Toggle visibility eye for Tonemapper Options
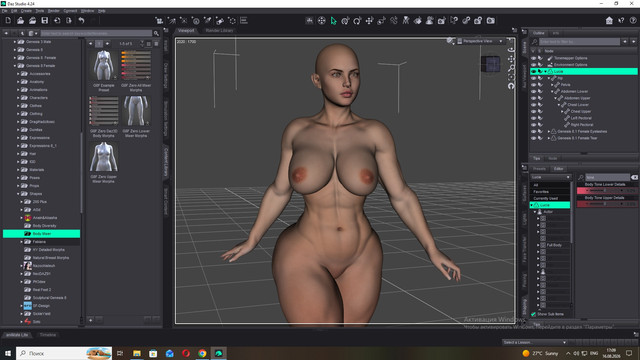Viewport: 640px width, 360px height. pos(533,58)
